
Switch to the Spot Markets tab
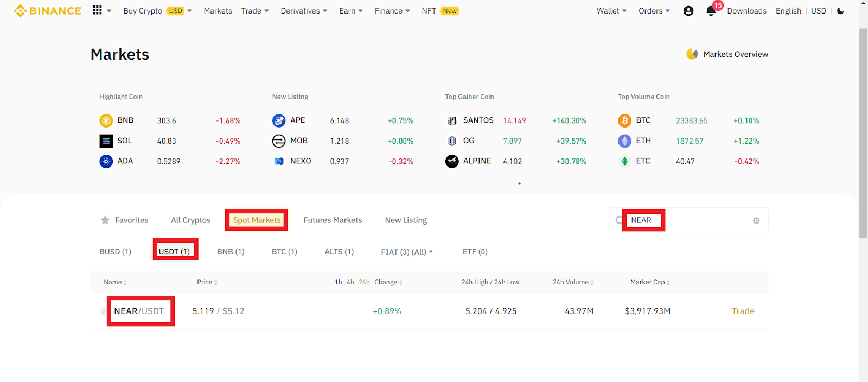(x=257, y=220)
